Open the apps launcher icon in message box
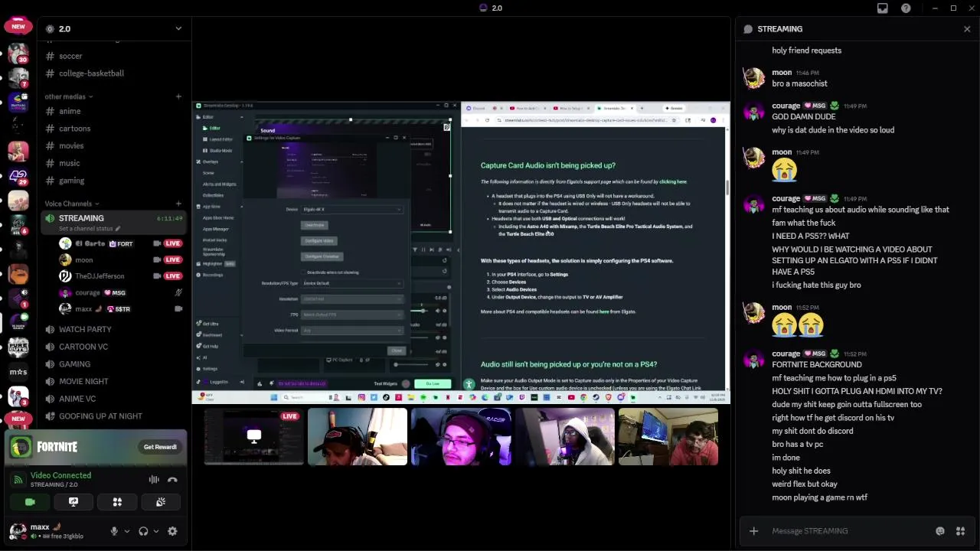 (960, 531)
